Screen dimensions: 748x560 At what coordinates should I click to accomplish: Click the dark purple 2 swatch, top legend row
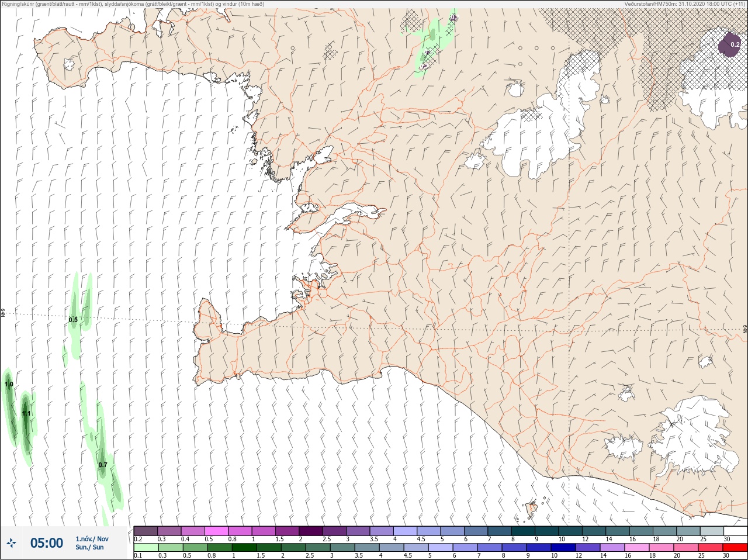pos(311,531)
